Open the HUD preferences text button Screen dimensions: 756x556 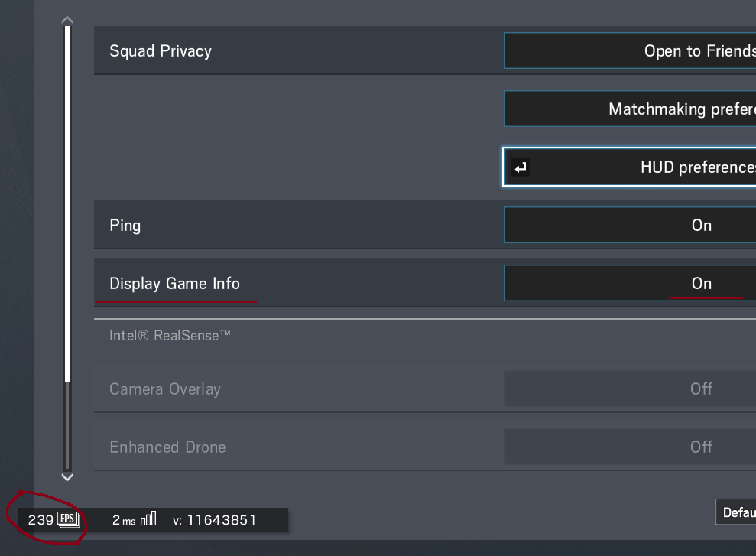697,167
